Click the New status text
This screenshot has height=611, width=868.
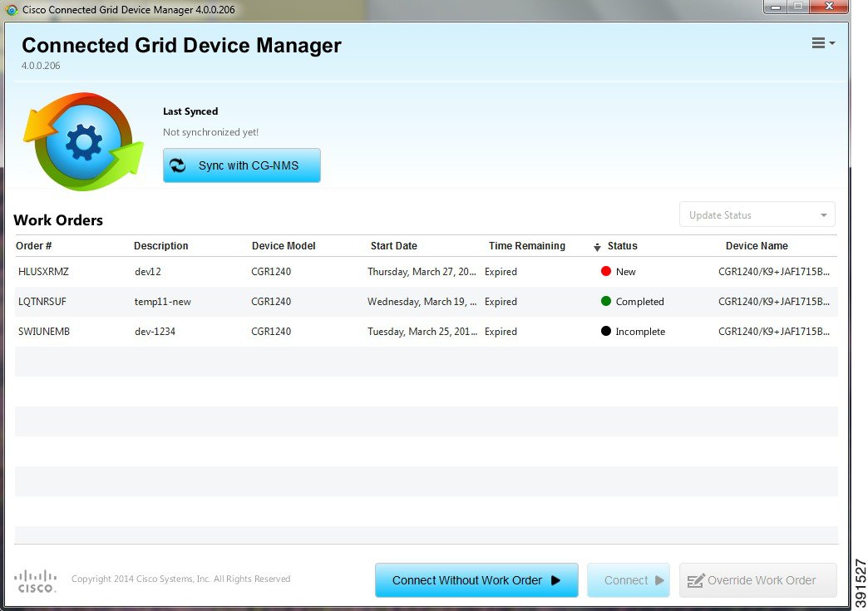click(625, 272)
